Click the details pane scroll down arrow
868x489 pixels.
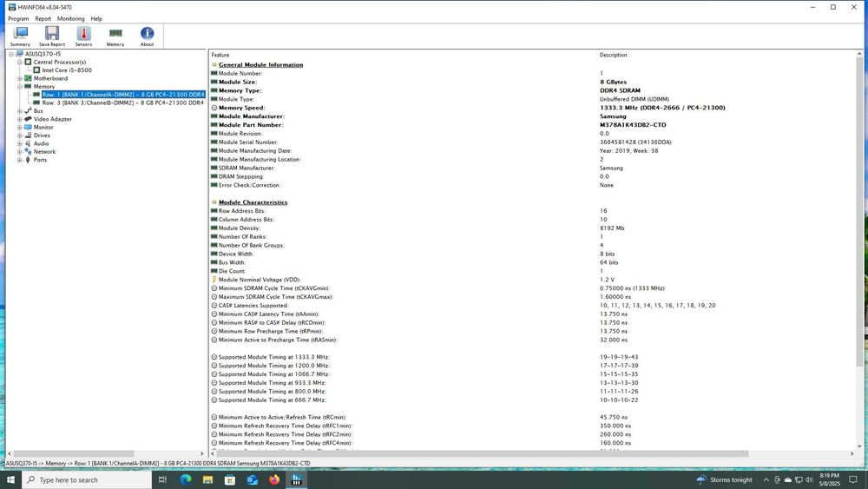point(859,446)
